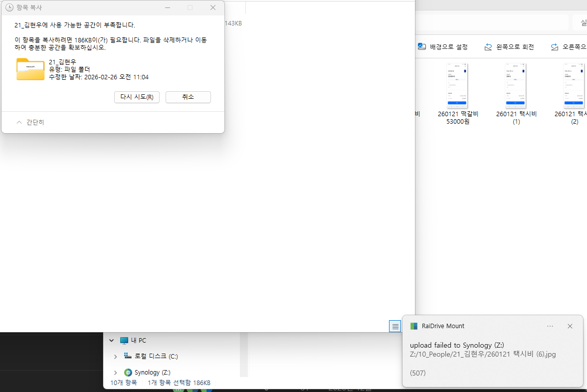The height and width of the screenshot is (392, 587).
Task: Switch to details view layout icon
Action: coord(395,326)
